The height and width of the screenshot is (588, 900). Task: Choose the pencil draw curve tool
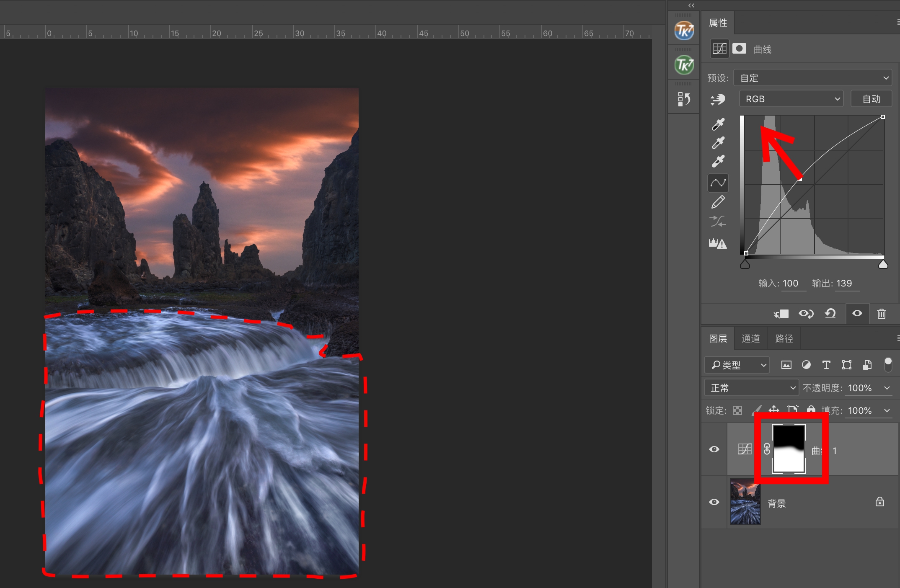tap(718, 202)
